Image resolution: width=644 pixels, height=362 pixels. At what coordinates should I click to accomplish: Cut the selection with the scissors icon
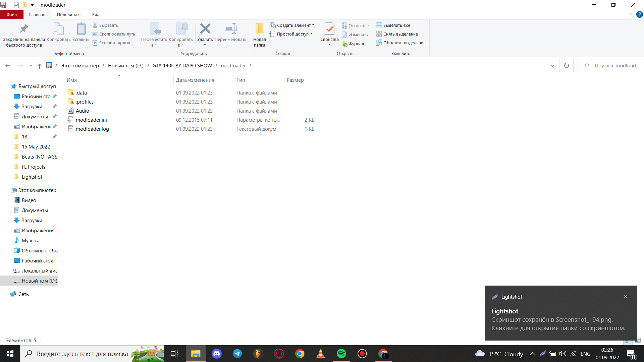pos(105,25)
